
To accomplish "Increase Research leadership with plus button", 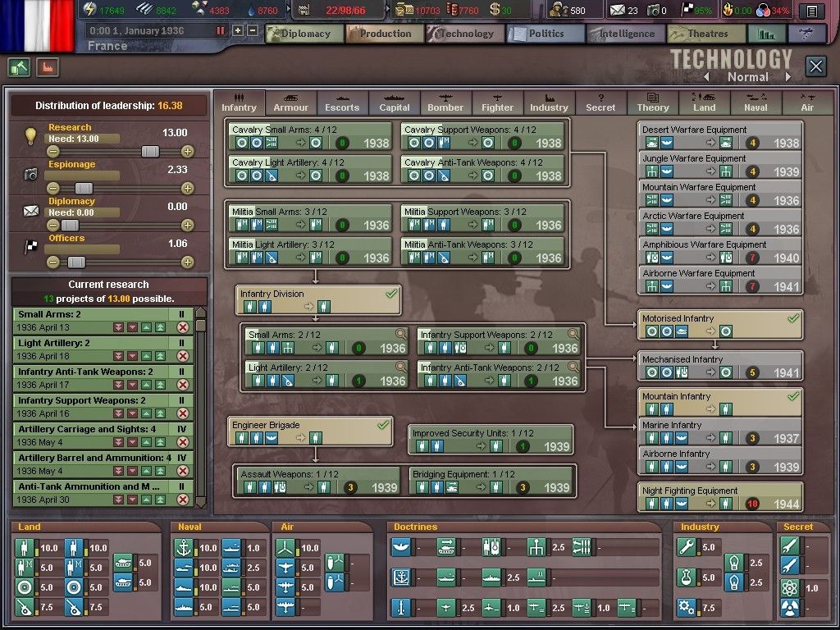I will pos(188,152).
